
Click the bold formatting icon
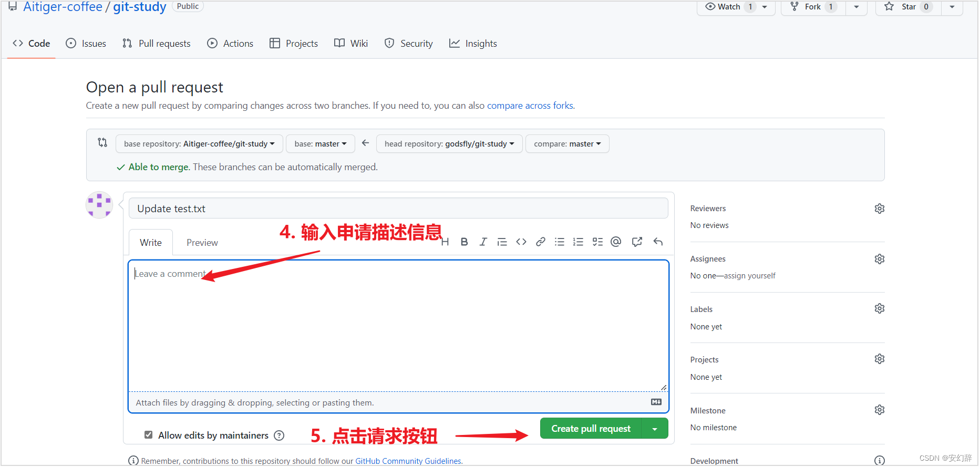pyautogui.click(x=465, y=242)
